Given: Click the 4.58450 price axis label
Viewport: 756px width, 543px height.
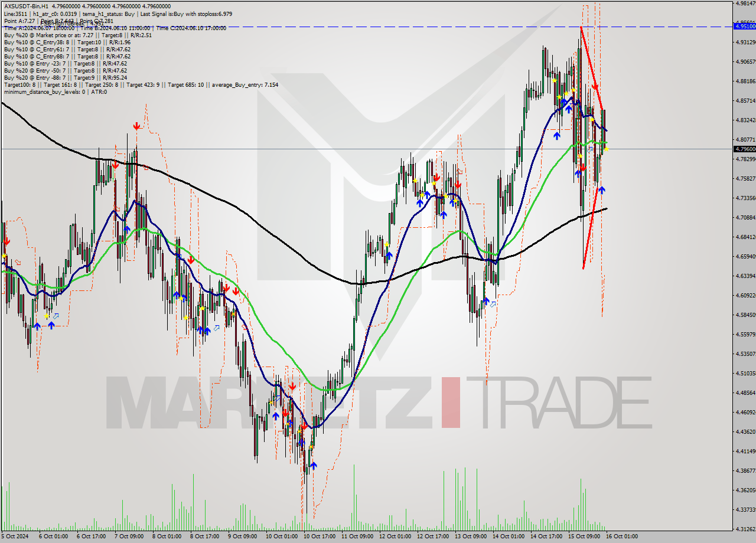Looking at the screenshot, I should [745, 315].
